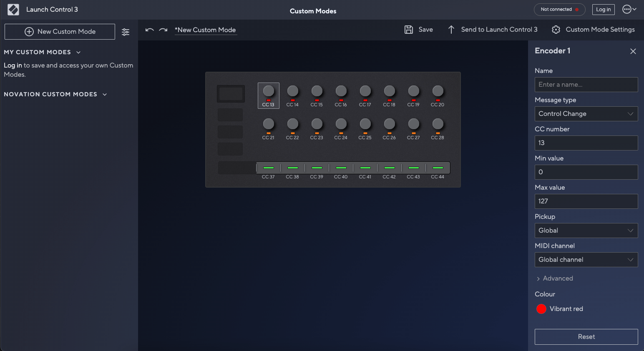
Task: Close the Encoder 1 panel
Action: click(x=633, y=51)
